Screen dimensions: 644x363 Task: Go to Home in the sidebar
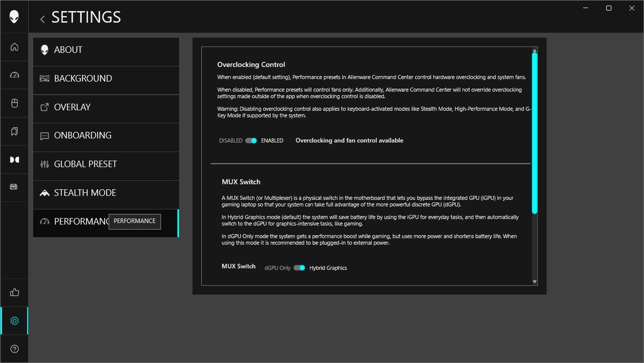[x=14, y=47]
